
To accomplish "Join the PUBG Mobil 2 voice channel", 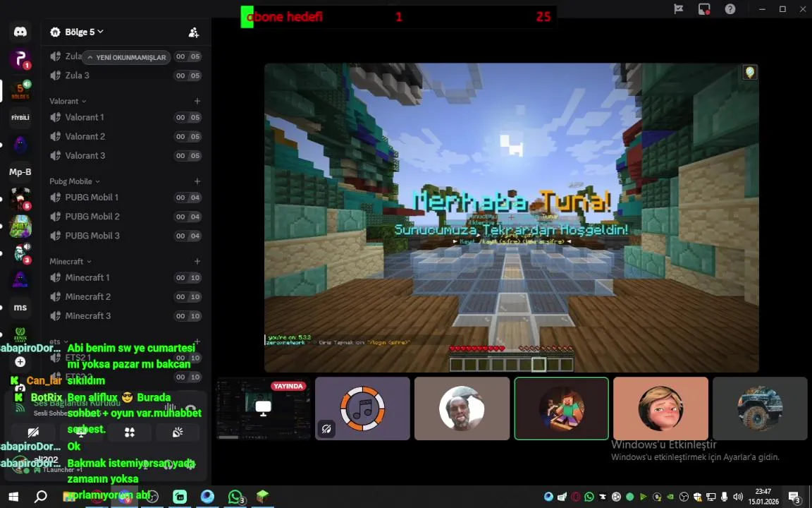I will pos(125,217).
